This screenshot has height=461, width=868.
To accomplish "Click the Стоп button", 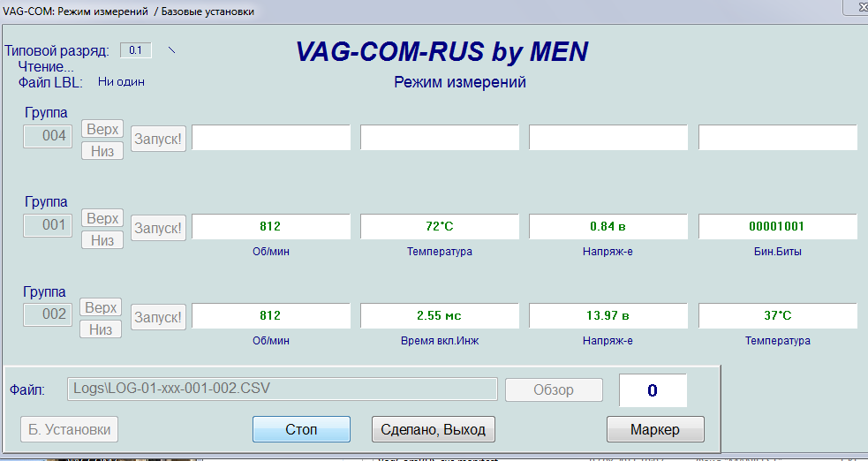I will click(301, 429).
